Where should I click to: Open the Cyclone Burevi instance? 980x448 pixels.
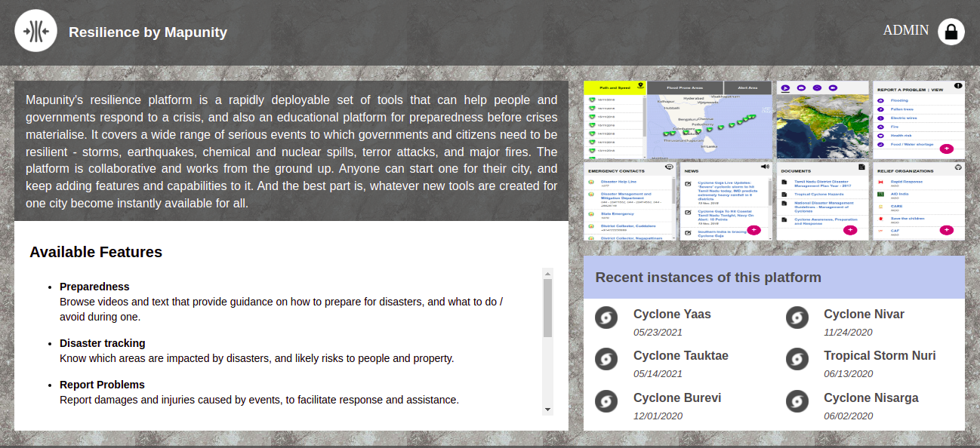677,398
